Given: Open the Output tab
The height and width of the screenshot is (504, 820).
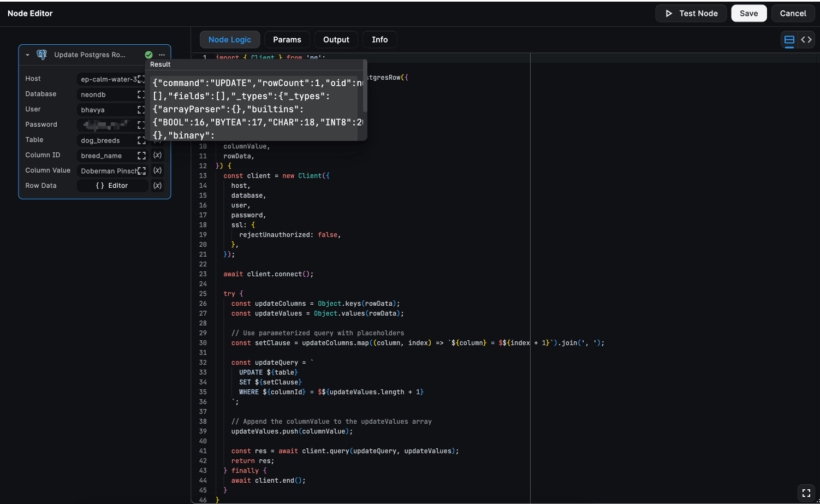Looking at the screenshot, I should pyautogui.click(x=336, y=39).
